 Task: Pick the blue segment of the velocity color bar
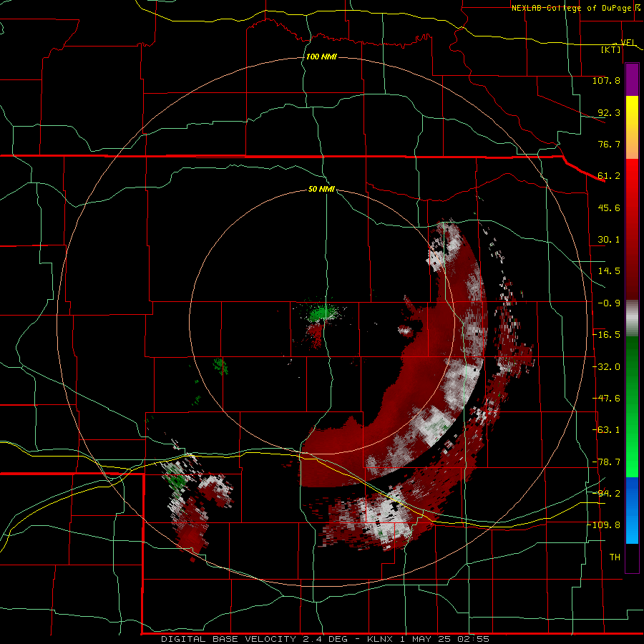coord(632,510)
